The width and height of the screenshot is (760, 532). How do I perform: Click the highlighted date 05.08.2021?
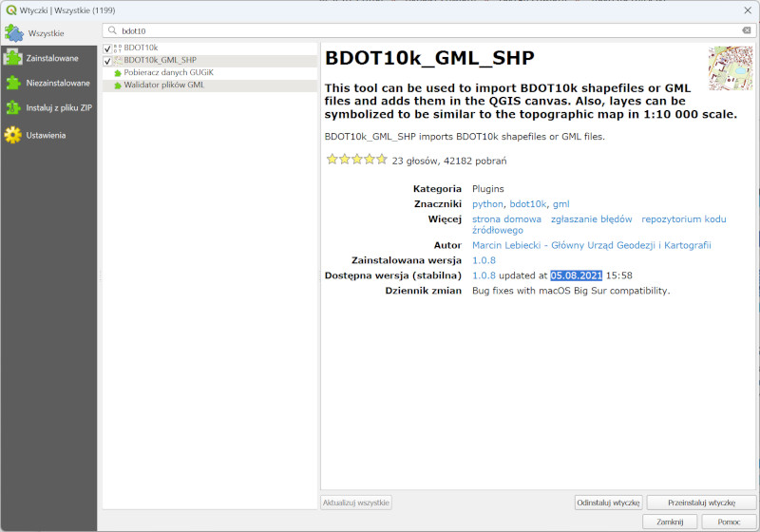(x=576, y=275)
